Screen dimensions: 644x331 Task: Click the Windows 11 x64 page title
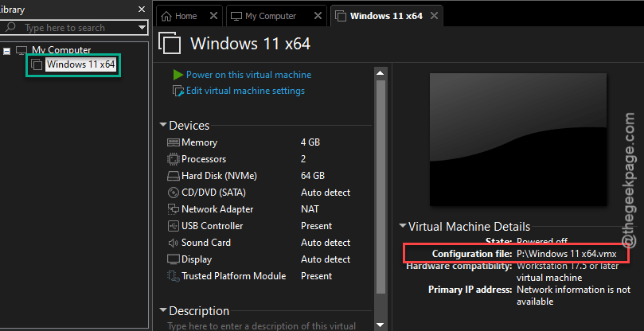point(250,44)
